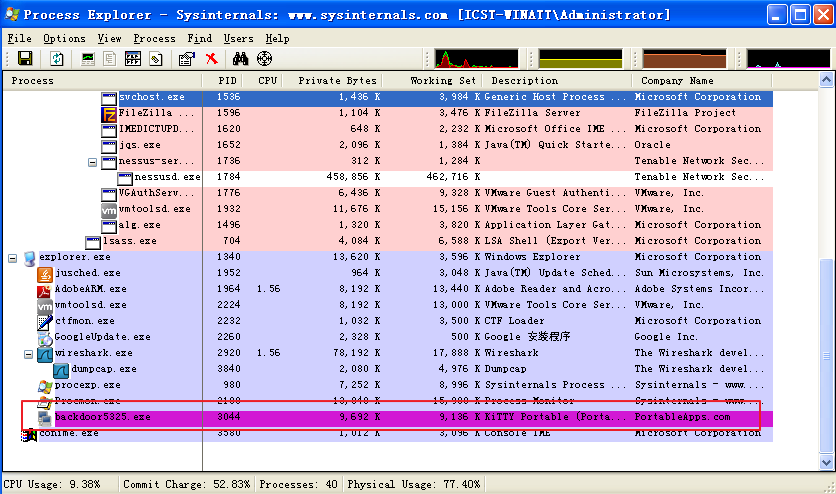This screenshot has width=836, height=494.
Task: Click the wireshark.exe shark fin icon
Action: coord(45,354)
